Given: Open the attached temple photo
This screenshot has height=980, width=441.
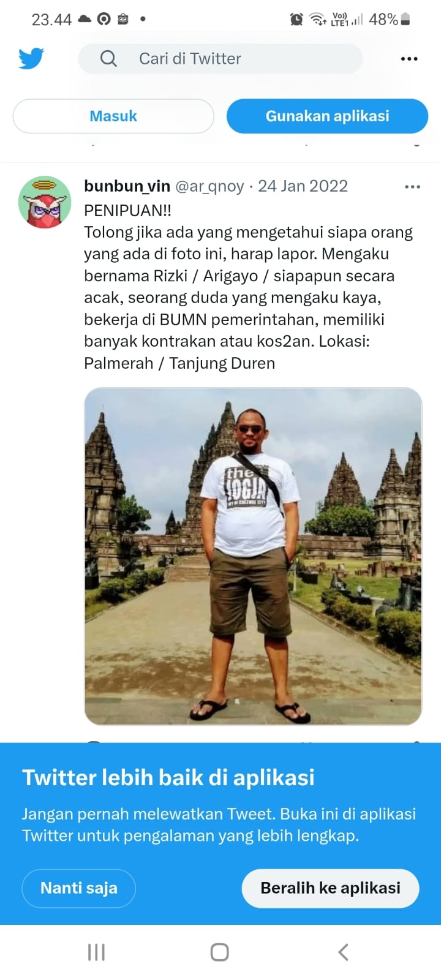Looking at the screenshot, I should pos(253,556).
